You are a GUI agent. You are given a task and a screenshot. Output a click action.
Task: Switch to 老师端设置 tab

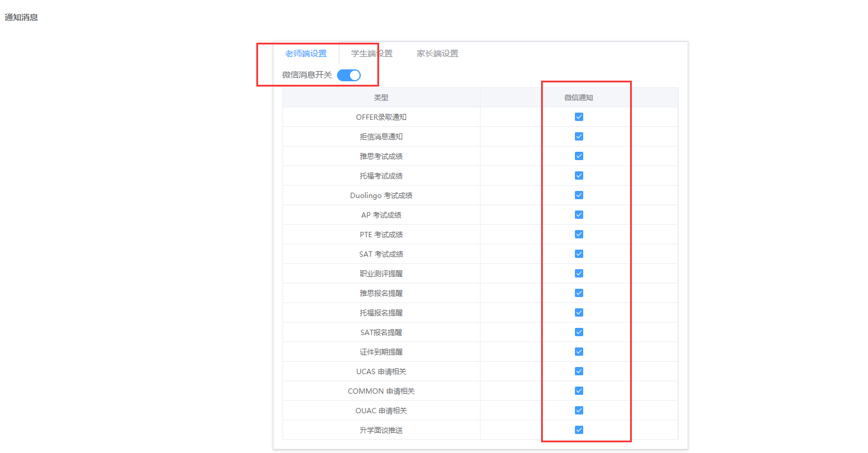click(x=306, y=53)
